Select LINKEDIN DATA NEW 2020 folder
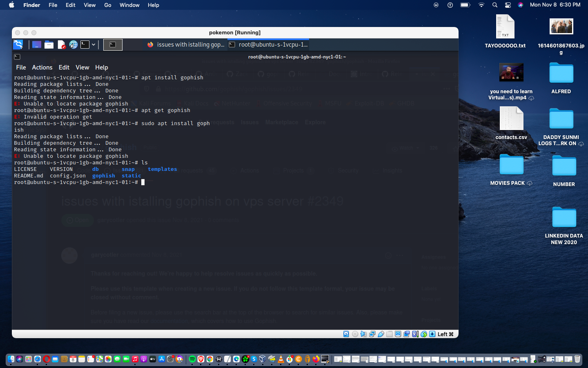Screen dimensions: 588x368 (564, 226)
